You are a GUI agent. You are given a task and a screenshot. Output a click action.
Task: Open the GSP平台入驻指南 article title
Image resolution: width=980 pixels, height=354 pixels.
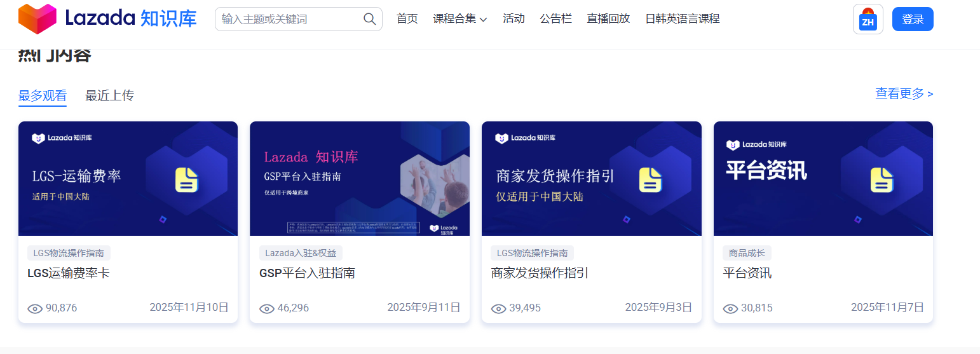tap(307, 273)
